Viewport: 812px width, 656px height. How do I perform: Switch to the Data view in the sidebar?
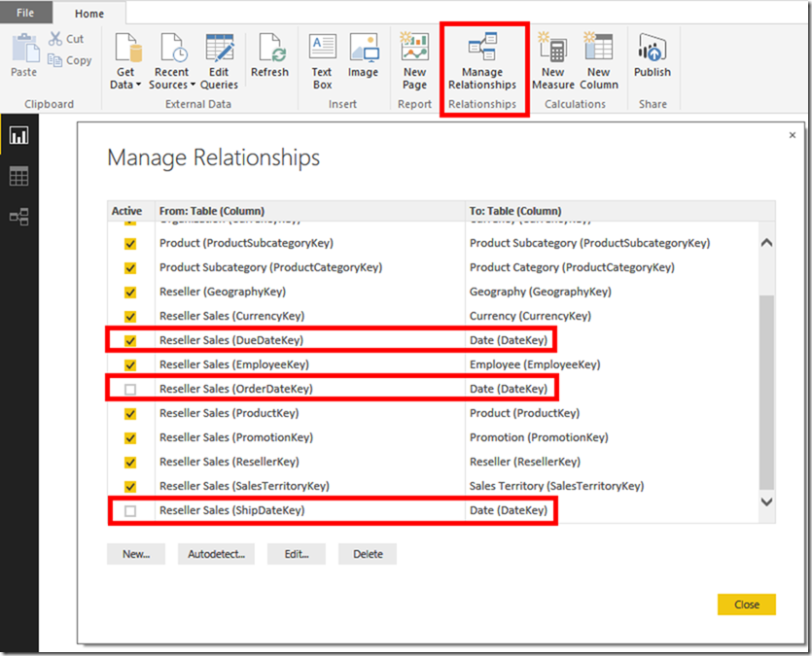point(19,177)
